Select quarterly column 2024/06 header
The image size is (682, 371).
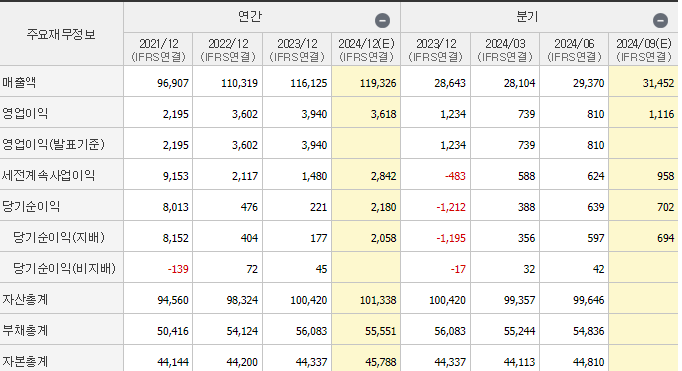click(574, 50)
